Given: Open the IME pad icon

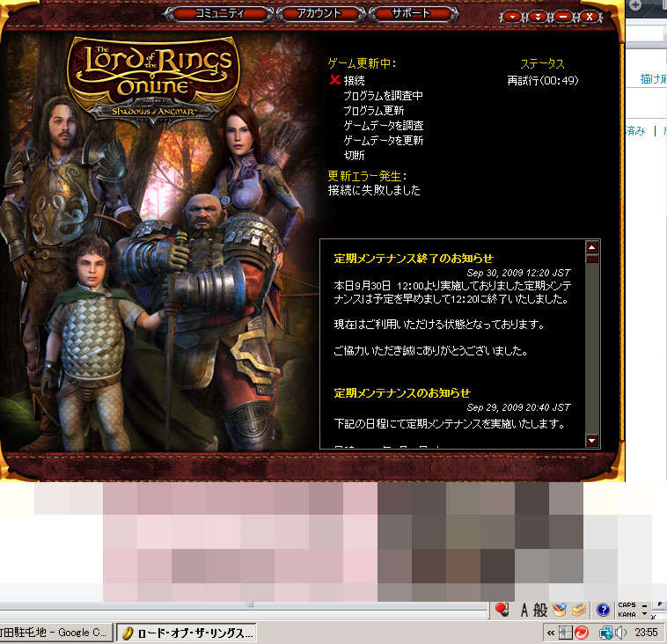Looking at the screenshot, I should pyautogui.click(x=560, y=610).
